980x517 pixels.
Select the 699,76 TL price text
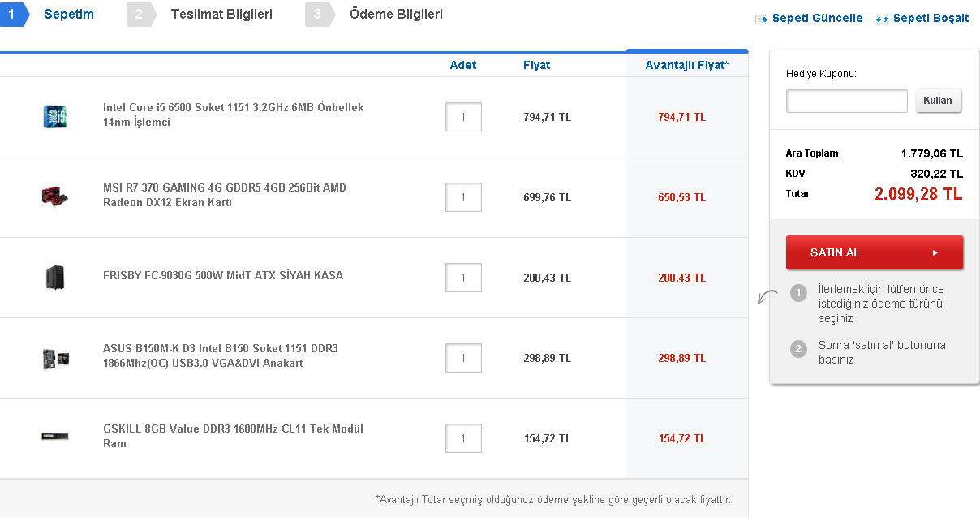548,197
